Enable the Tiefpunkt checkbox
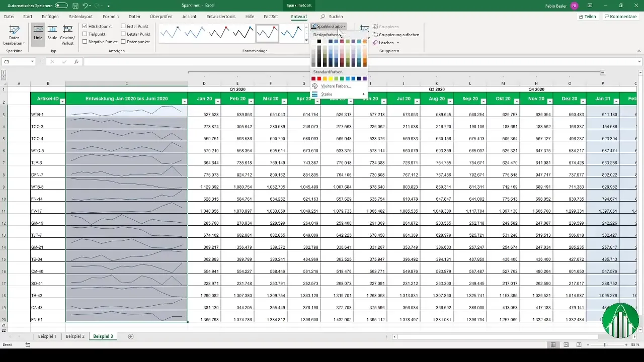 pyautogui.click(x=85, y=34)
